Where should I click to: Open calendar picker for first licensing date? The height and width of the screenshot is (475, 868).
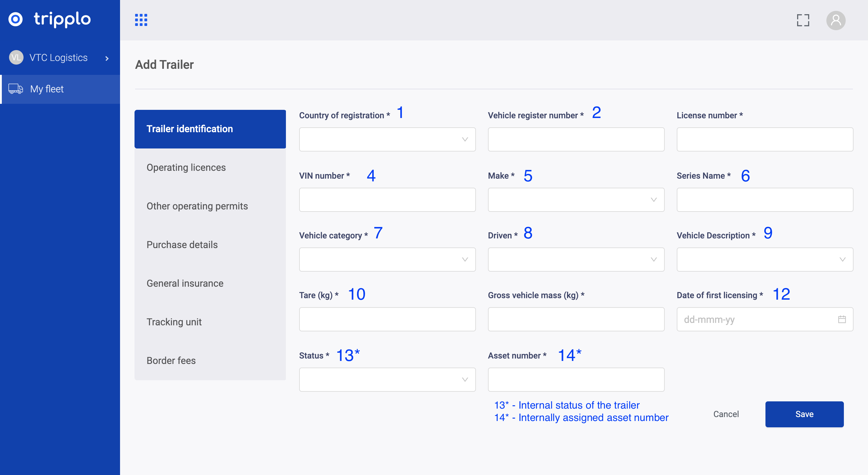[842, 319]
